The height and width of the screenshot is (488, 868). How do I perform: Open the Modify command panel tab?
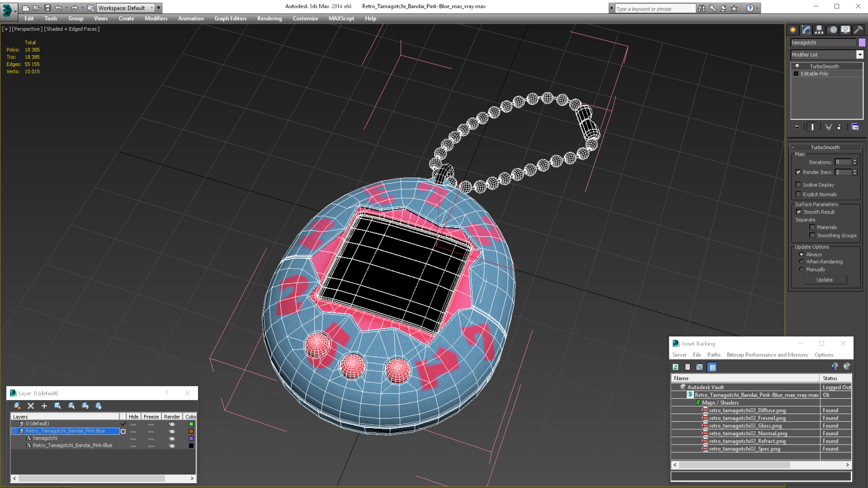(x=806, y=30)
